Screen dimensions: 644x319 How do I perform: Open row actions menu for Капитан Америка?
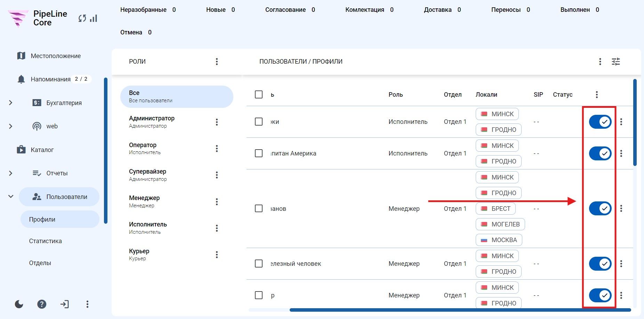click(x=621, y=153)
